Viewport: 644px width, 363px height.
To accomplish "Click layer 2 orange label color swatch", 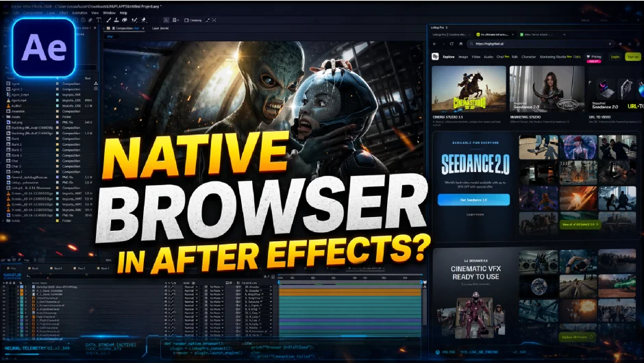I will tap(22, 290).
